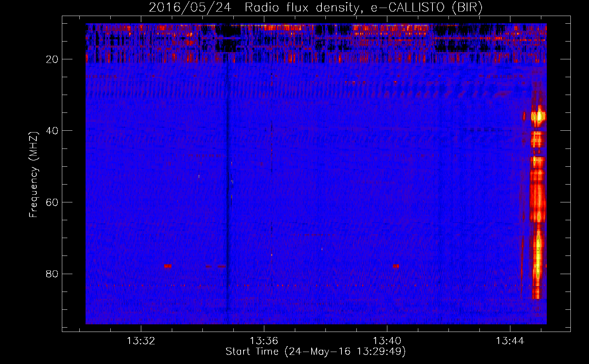This screenshot has width=589, height=364.
Task: Click the 'Start Time (24-May-16 13:29:49)' label
Action: click(316, 352)
